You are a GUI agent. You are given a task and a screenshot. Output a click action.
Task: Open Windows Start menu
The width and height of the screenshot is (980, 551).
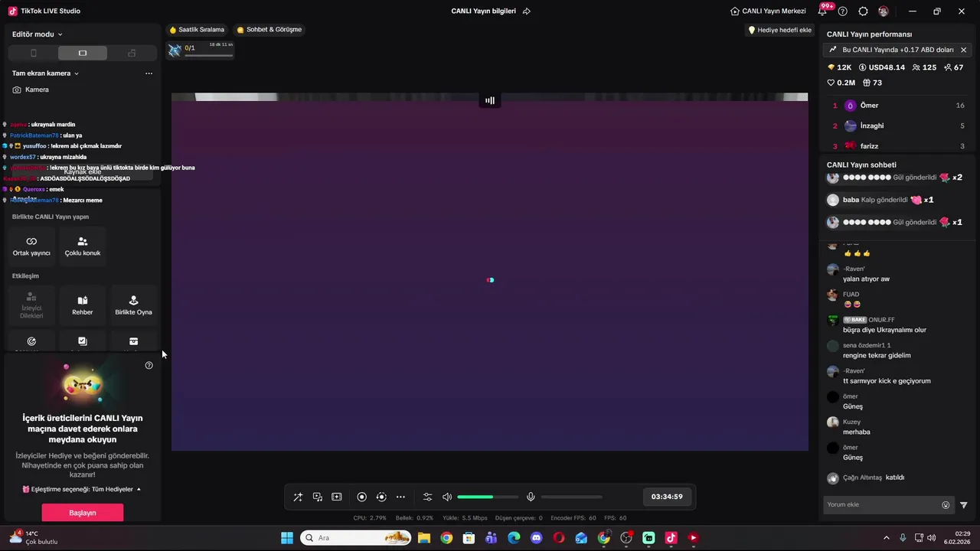tap(287, 538)
